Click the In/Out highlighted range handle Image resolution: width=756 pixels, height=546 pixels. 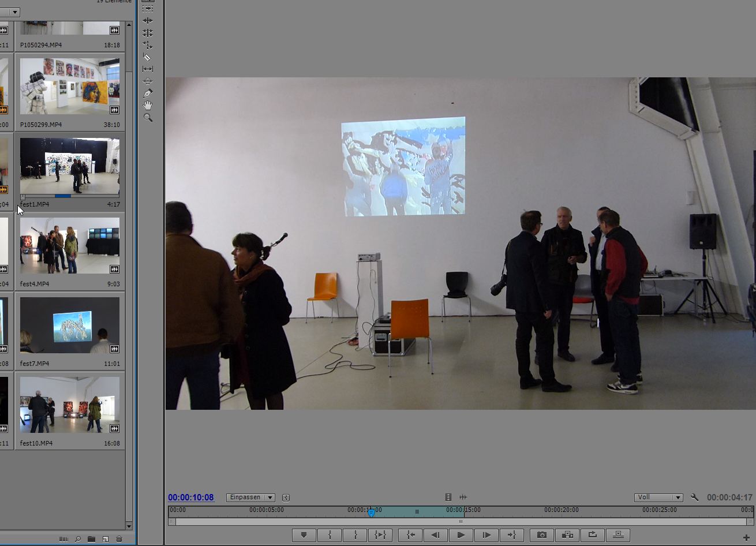coord(417,511)
